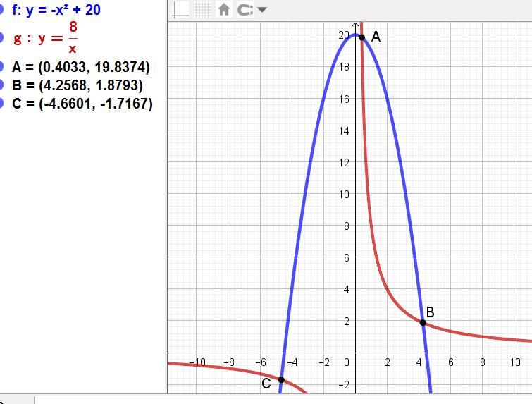Open the point capturing dropdown arrow
Screen dimensions: 532x404
click(x=262, y=10)
